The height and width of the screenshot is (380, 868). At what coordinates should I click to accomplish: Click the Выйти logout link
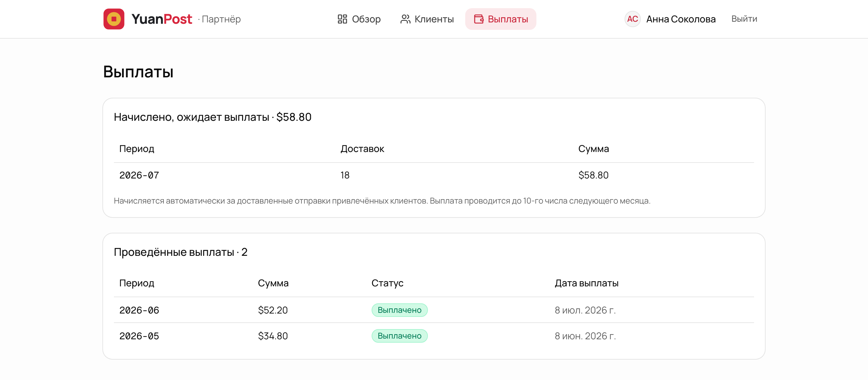744,19
